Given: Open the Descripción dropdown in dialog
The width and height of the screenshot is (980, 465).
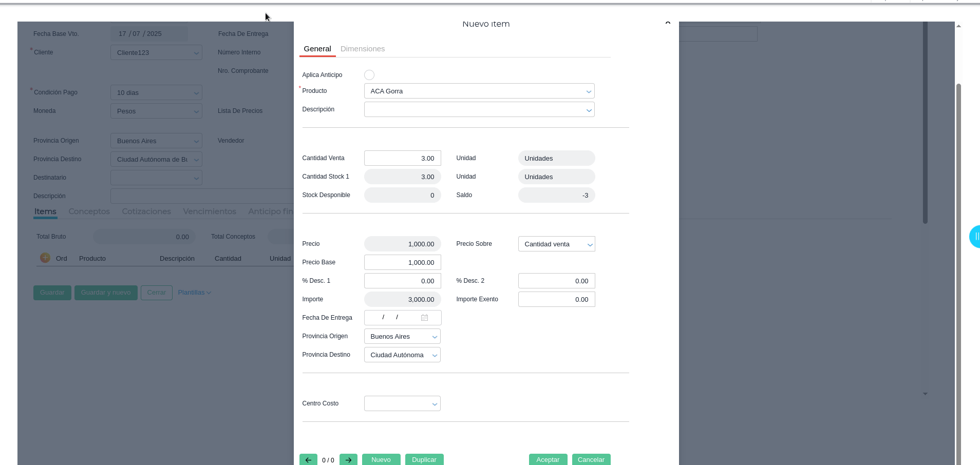Looking at the screenshot, I should [x=588, y=110].
